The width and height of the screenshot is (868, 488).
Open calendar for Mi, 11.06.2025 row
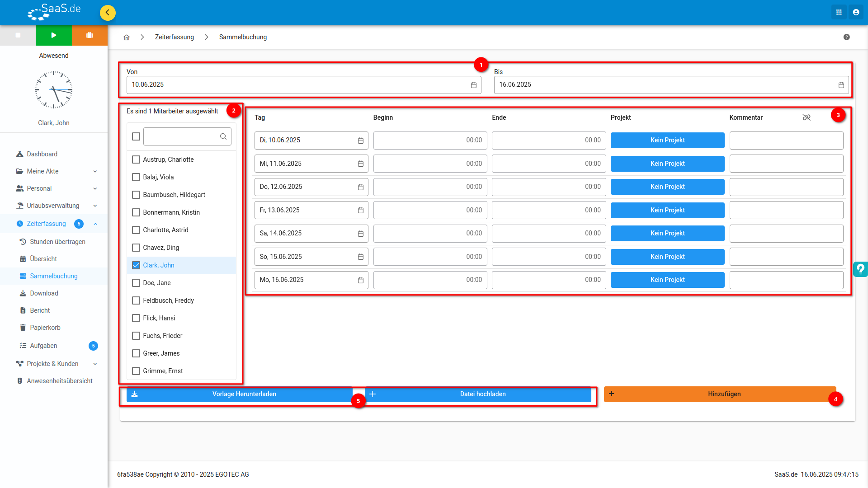(360, 164)
